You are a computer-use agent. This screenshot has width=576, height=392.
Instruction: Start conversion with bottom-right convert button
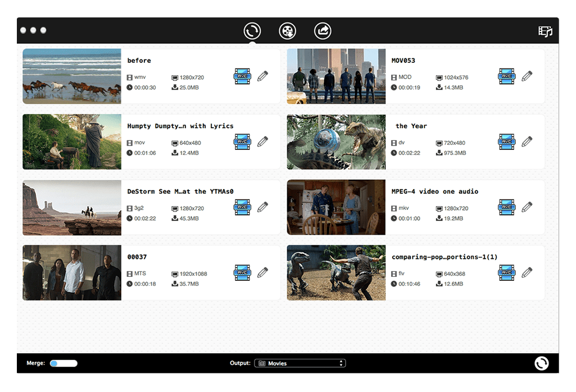pos(542,363)
